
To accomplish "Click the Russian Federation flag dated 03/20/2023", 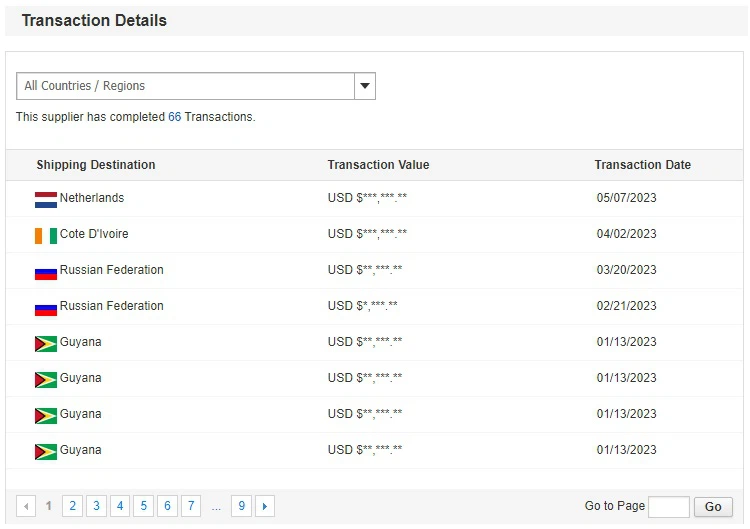I will tap(46, 271).
